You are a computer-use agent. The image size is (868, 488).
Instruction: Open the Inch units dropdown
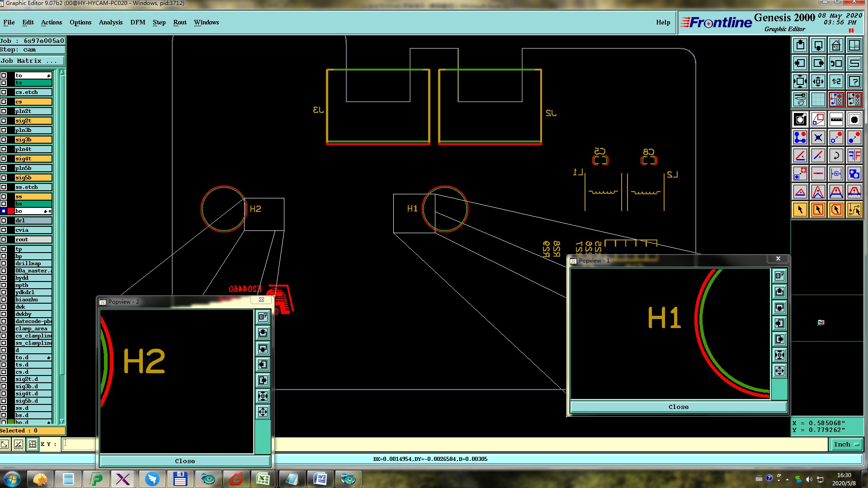coord(846,445)
